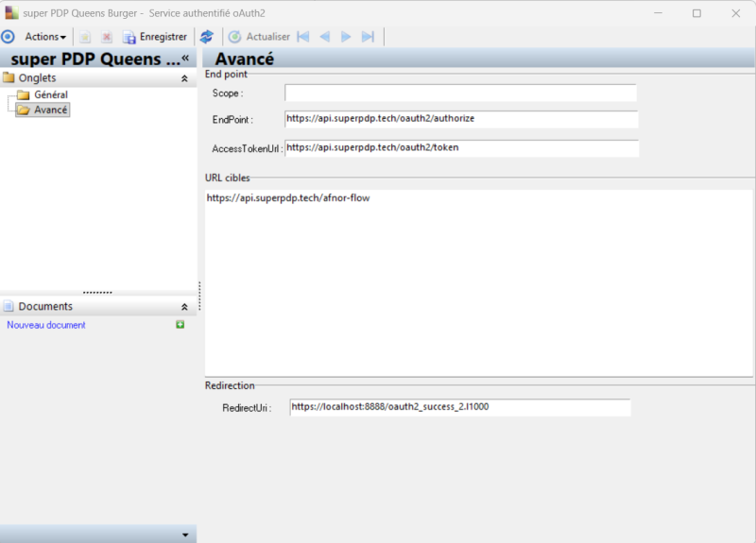Close the oAuth2 service window
This screenshot has height=543, width=756.
736,13
